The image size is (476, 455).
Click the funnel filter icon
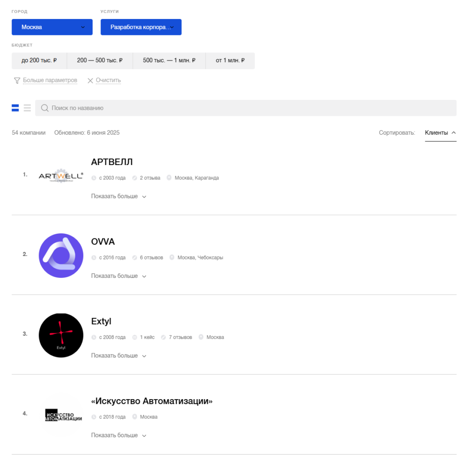click(17, 80)
